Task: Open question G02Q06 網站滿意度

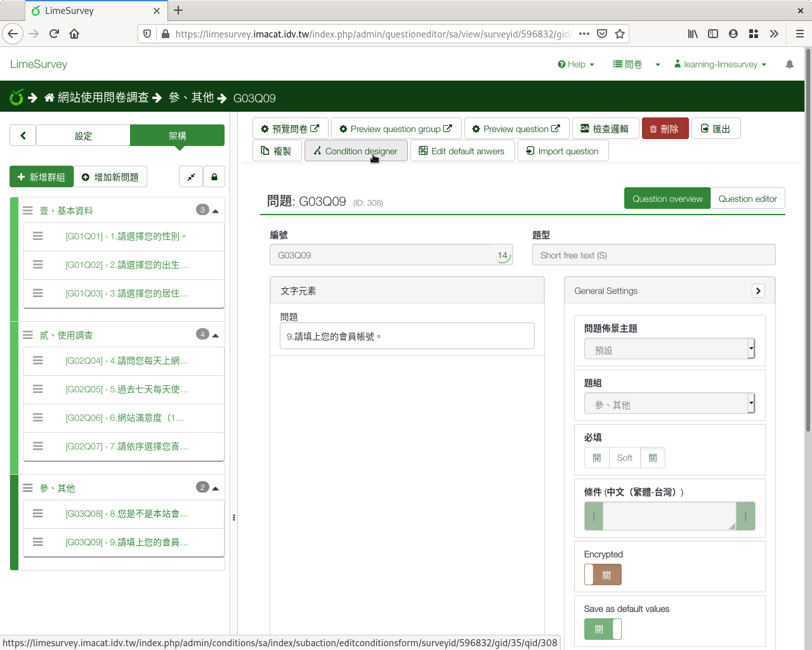Action: [124, 418]
